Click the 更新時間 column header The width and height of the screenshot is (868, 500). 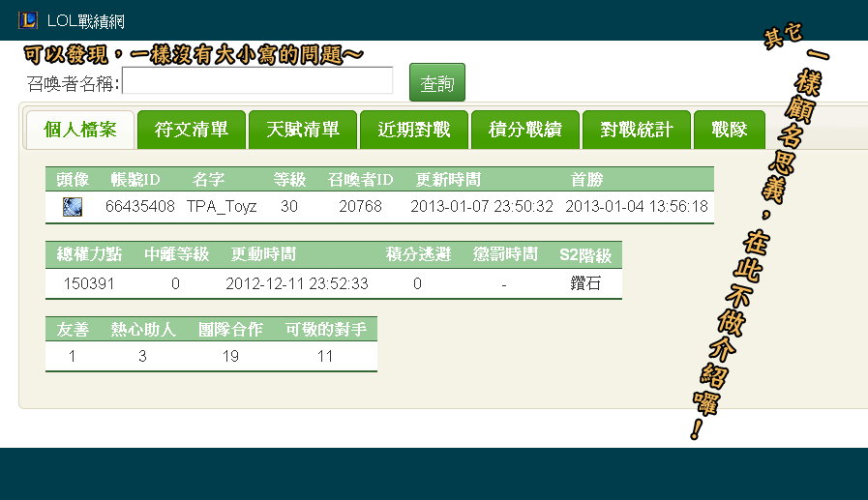(448, 179)
